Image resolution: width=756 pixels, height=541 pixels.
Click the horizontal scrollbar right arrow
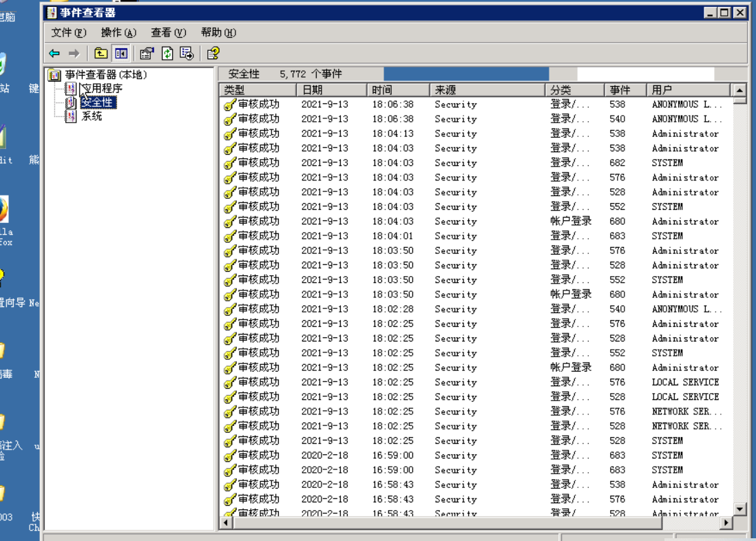(x=726, y=522)
